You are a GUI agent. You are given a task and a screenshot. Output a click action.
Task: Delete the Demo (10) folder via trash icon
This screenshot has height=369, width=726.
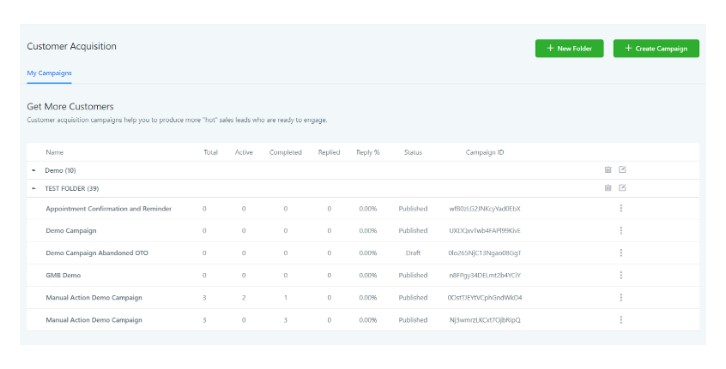click(x=608, y=170)
